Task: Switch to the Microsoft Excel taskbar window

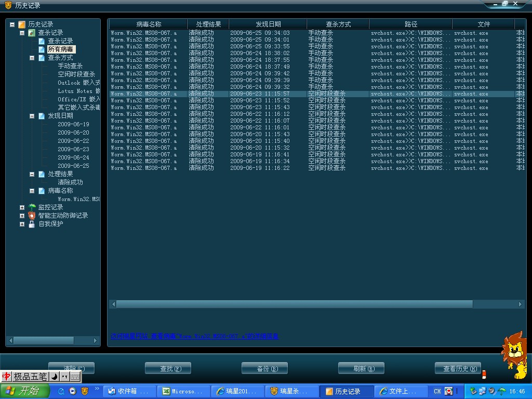Action: 183,391
